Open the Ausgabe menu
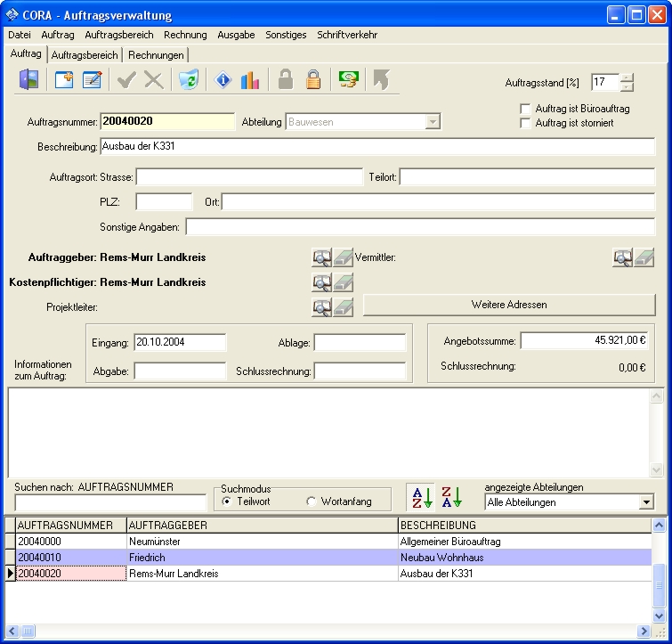Viewport: 672px width, 644px height. [x=236, y=35]
